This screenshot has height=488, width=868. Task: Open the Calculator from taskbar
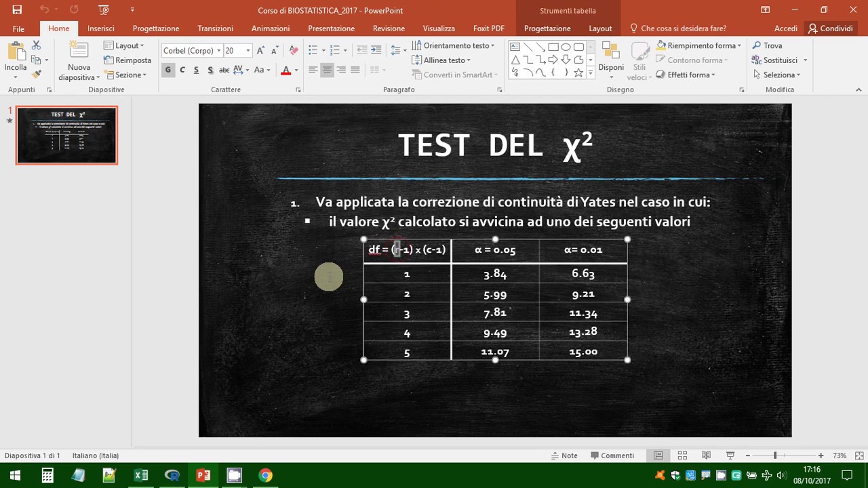pos(47,475)
